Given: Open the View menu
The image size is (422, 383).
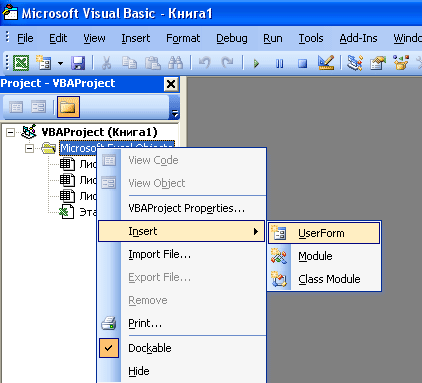Looking at the screenshot, I should (x=94, y=38).
